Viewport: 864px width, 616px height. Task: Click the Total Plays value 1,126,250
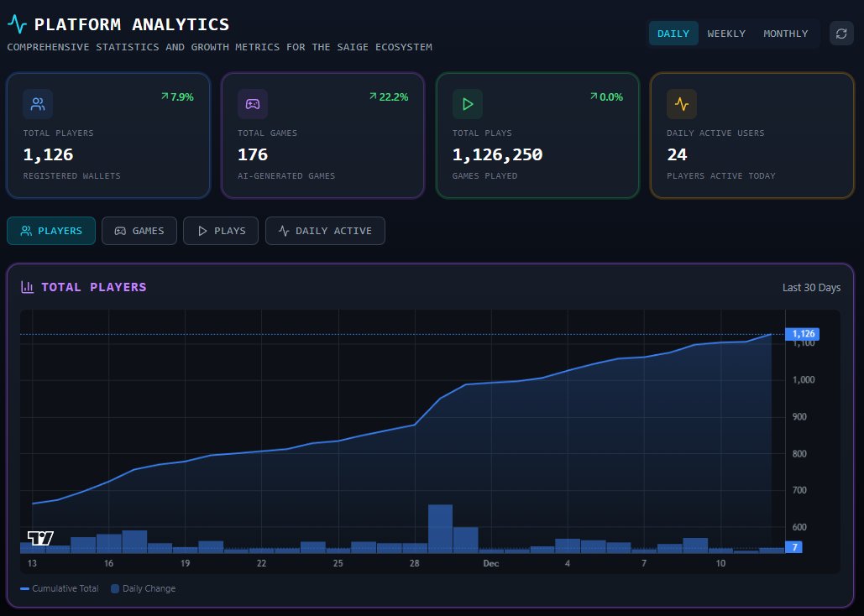[497, 154]
